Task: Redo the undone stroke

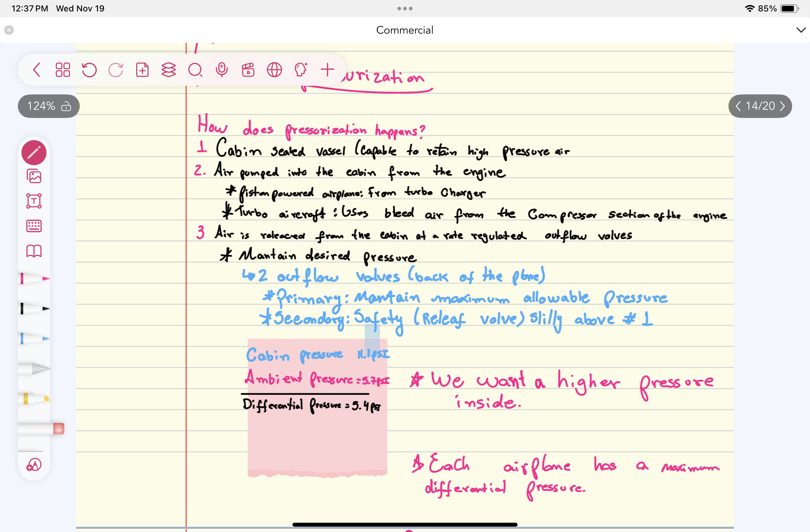Action: (116, 70)
